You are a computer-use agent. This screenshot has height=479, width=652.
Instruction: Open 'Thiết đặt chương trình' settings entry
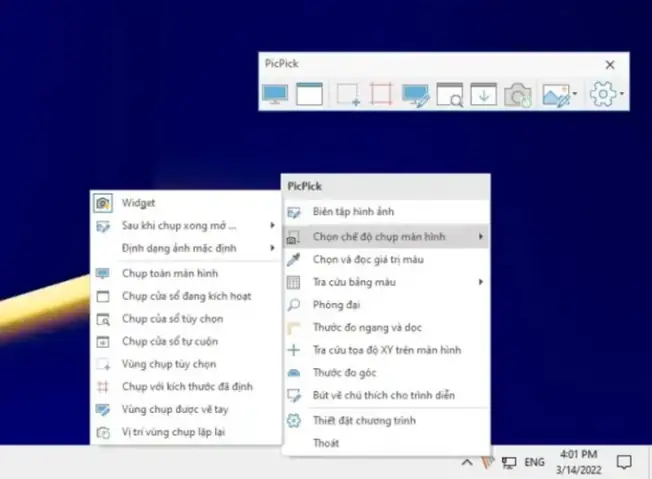pos(386,421)
